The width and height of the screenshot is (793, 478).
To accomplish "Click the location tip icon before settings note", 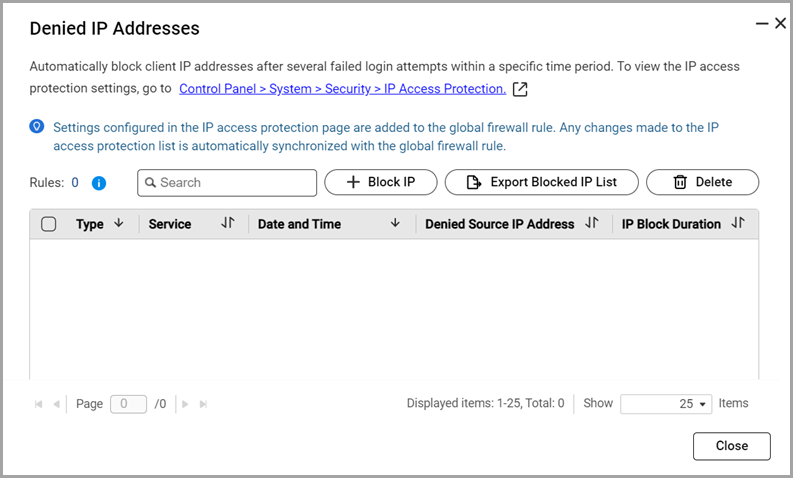I will coord(37,127).
